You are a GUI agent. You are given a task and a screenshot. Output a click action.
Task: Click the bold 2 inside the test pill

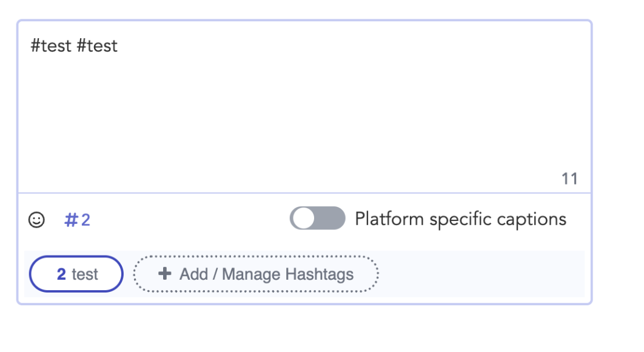pyautogui.click(x=61, y=274)
